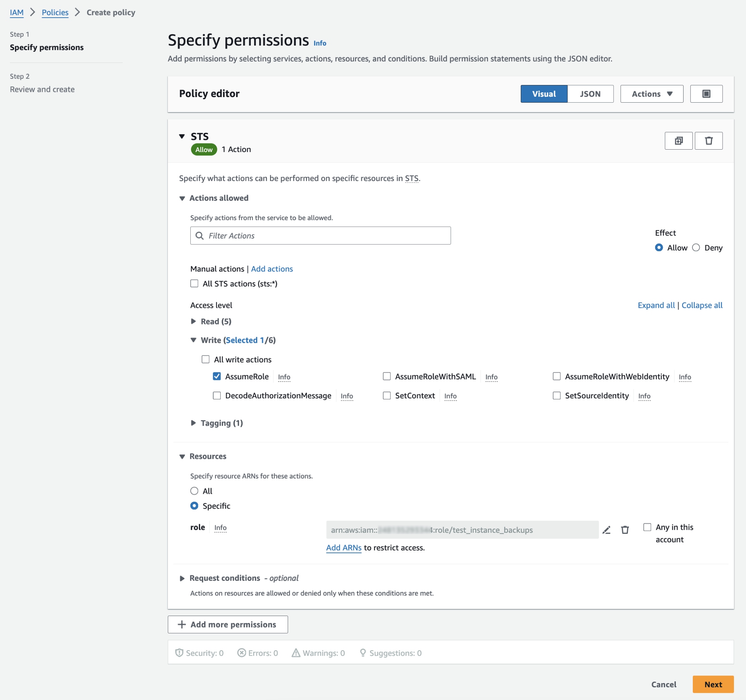Expand Request conditions optional section
Viewport: 746px width, 700px height.
pyautogui.click(x=182, y=578)
